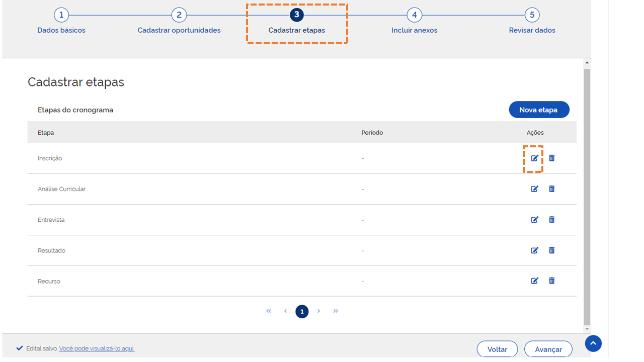This screenshot has width=644, height=362.
Task: Go to step 1 Dados básicos
Action: (x=61, y=21)
